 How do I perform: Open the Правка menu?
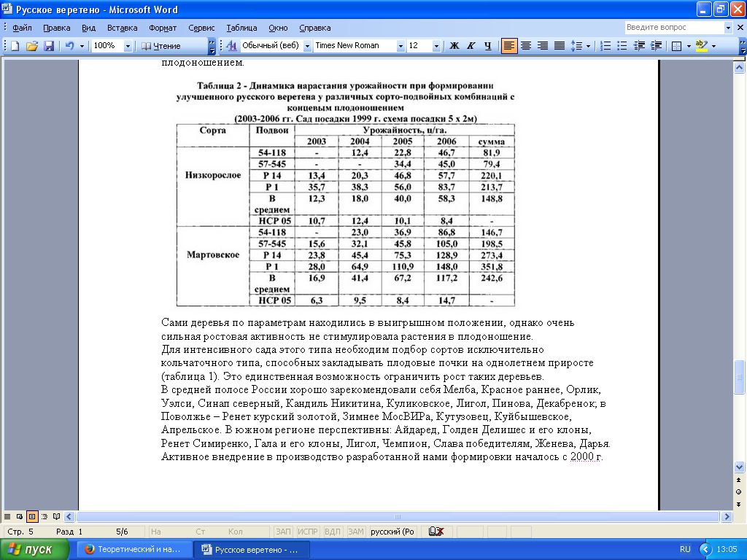pos(57,28)
